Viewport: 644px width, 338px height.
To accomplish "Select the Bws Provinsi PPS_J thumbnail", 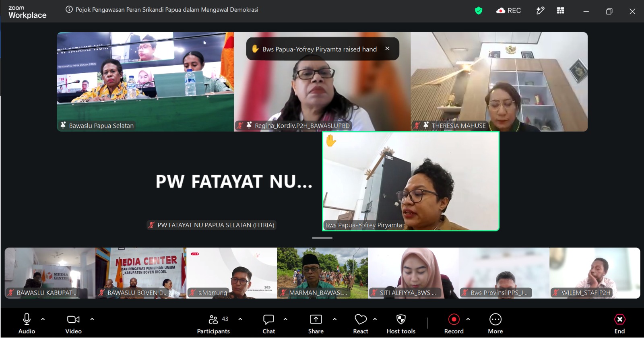I will coord(504,273).
